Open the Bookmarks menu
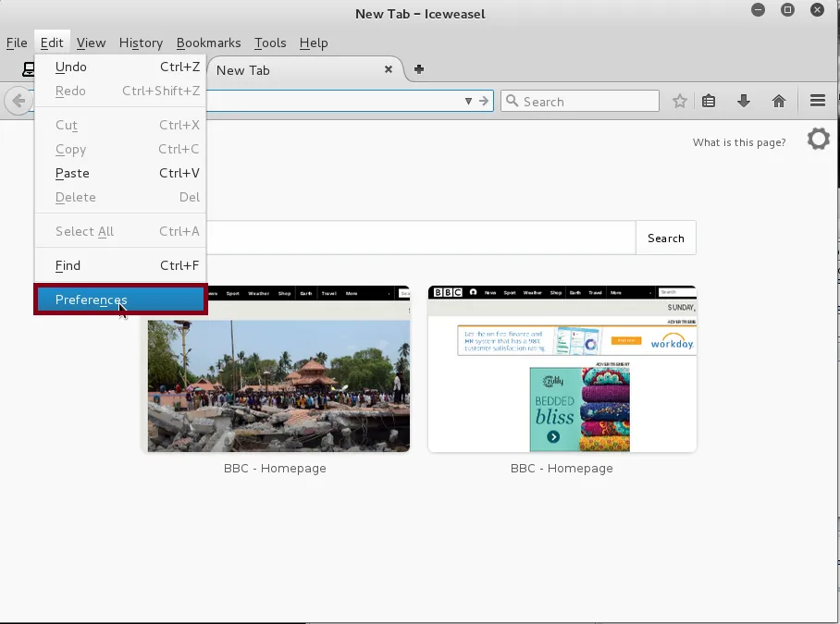Image resolution: width=840 pixels, height=624 pixels. pyautogui.click(x=208, y=43)
